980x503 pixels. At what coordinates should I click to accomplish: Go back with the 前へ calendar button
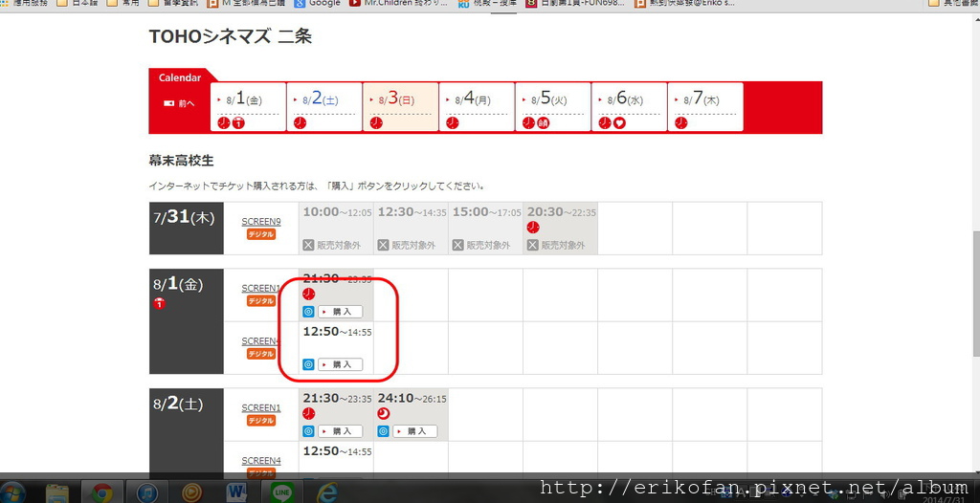(179, 103)
